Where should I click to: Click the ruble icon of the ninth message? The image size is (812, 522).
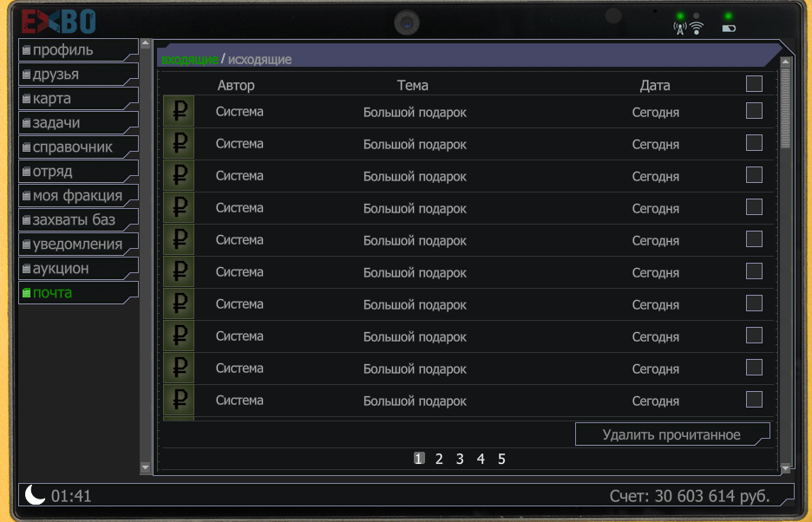pos(179,368)
